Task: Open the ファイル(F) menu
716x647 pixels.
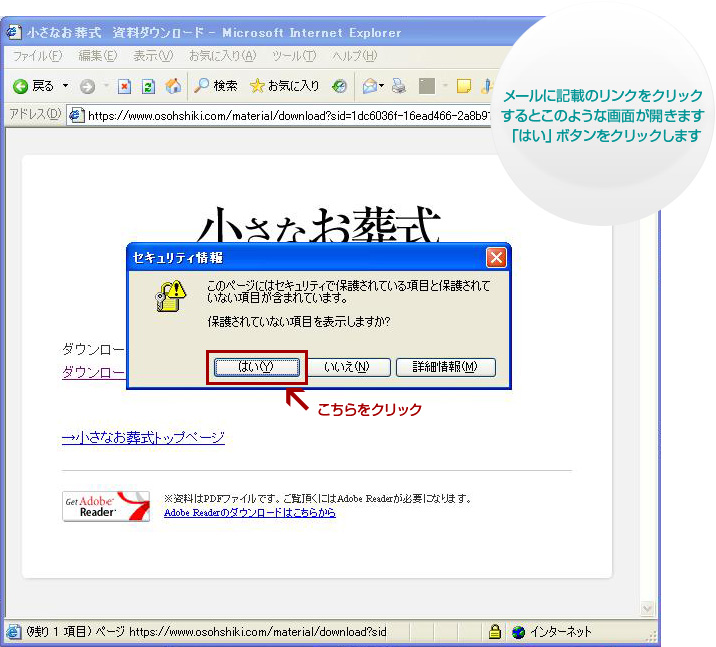Action: [x=37, y=56]
